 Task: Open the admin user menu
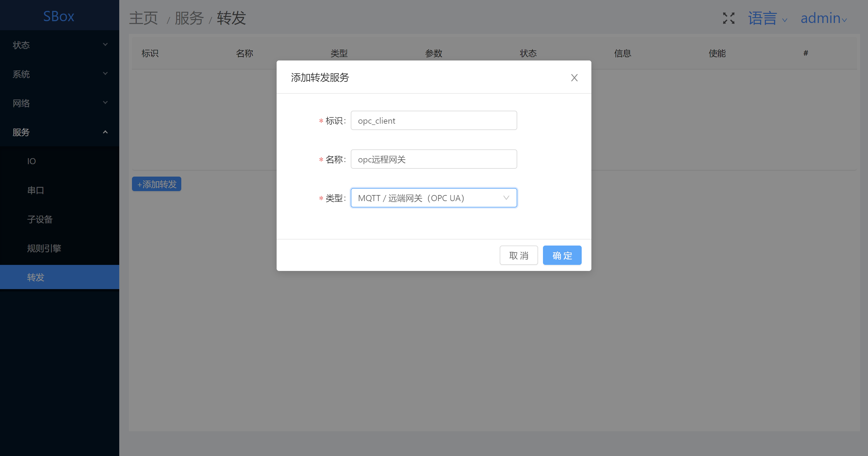coord(823,18)
